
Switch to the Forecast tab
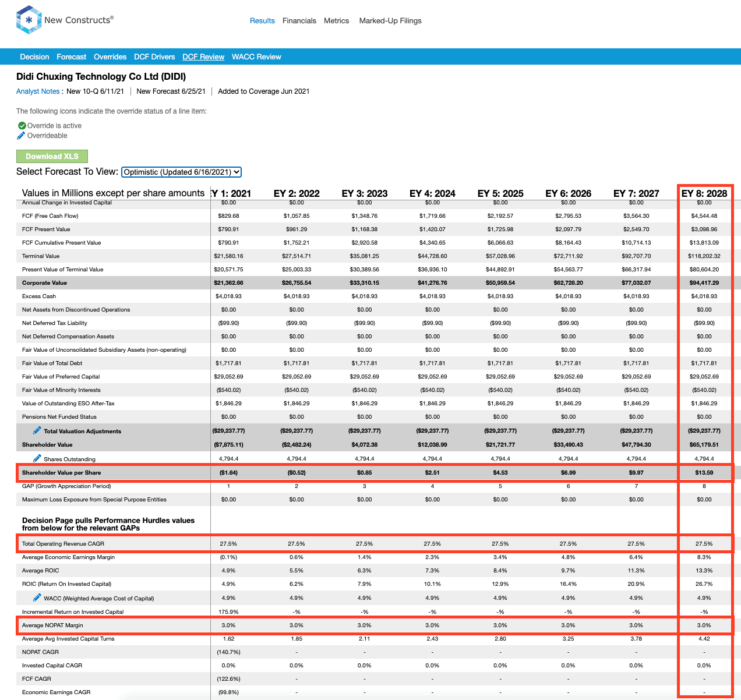pyautogui.click(x=71, y=57)
